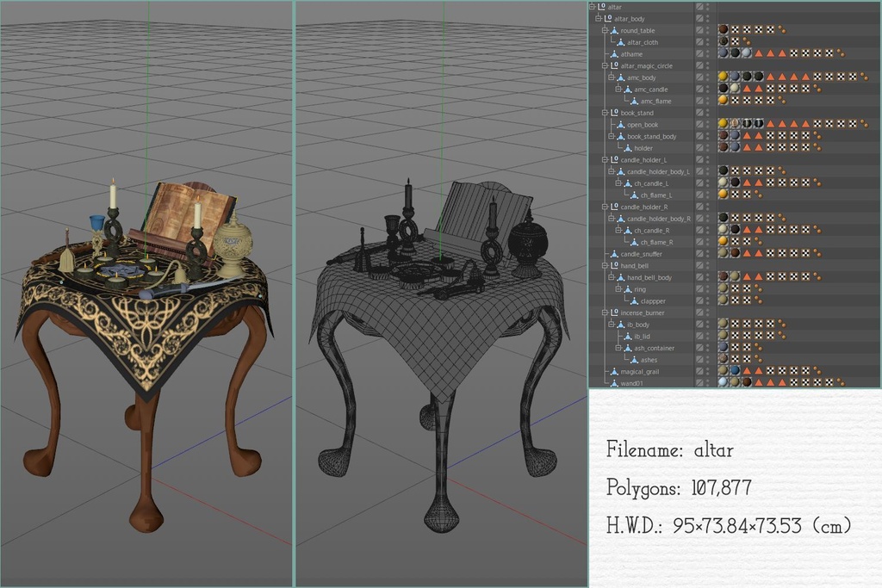The width and height of the screenshot is (882, 588).
Task: Click the material tag on candle_holder_body_L
Action: (724, 170)
